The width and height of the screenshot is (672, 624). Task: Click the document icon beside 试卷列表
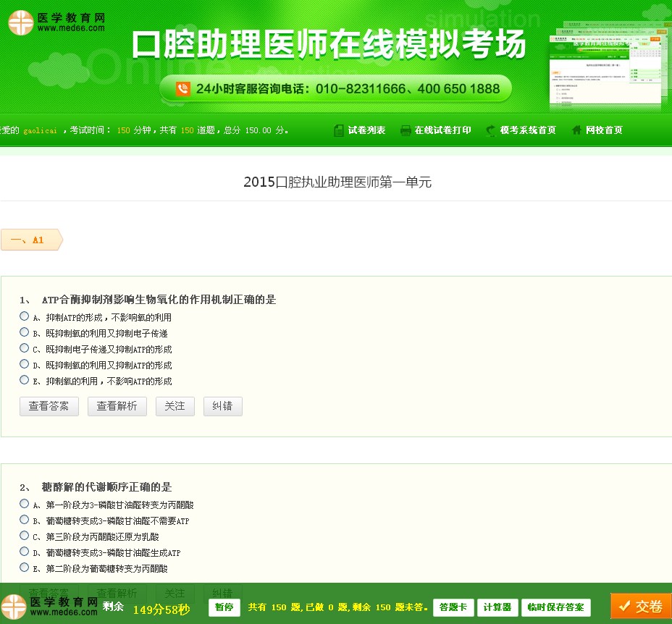click(339, 130)
